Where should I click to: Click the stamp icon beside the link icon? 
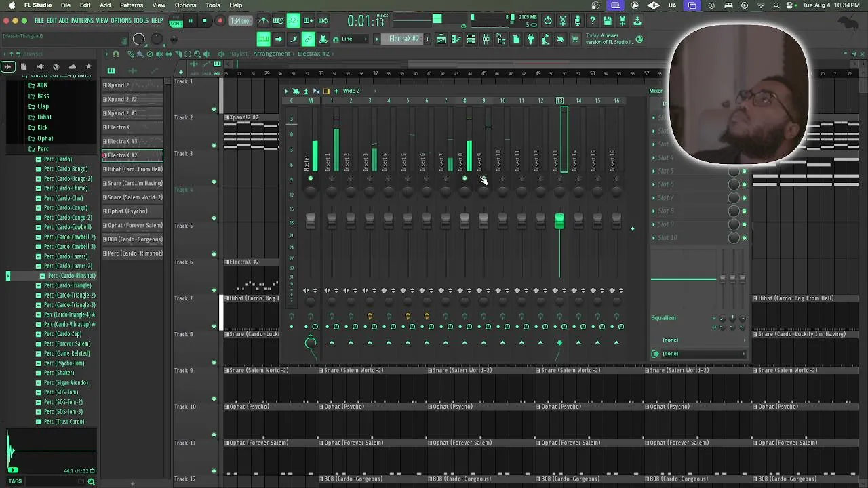pyautogui.click(x=323, y=39)
